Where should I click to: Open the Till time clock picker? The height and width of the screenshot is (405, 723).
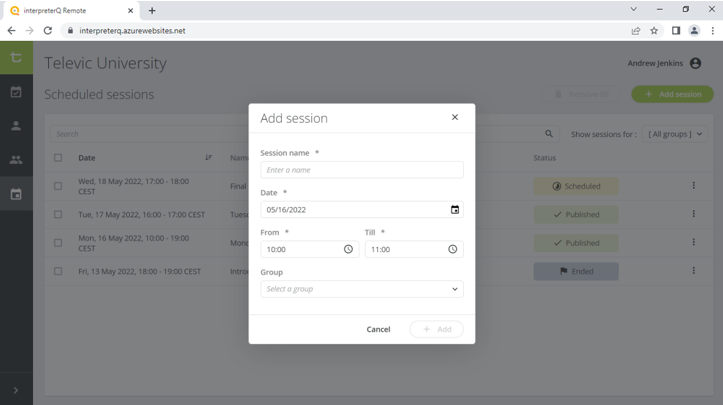pyautogui.click(x=453, y=249)
